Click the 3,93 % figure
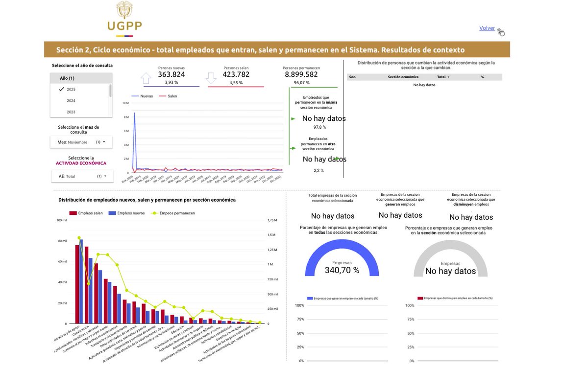The height and width of the screenshot is (369, 588). click(171, 83)
